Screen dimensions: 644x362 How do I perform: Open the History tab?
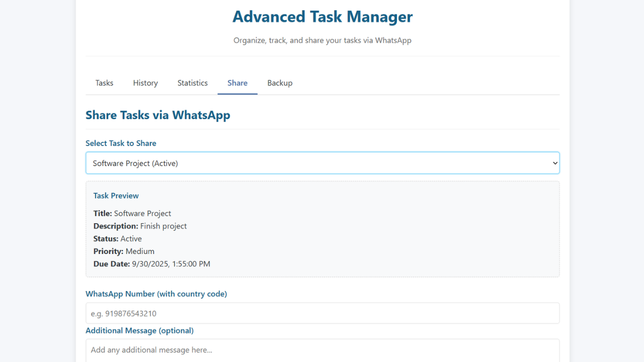[x=145, y=83]
